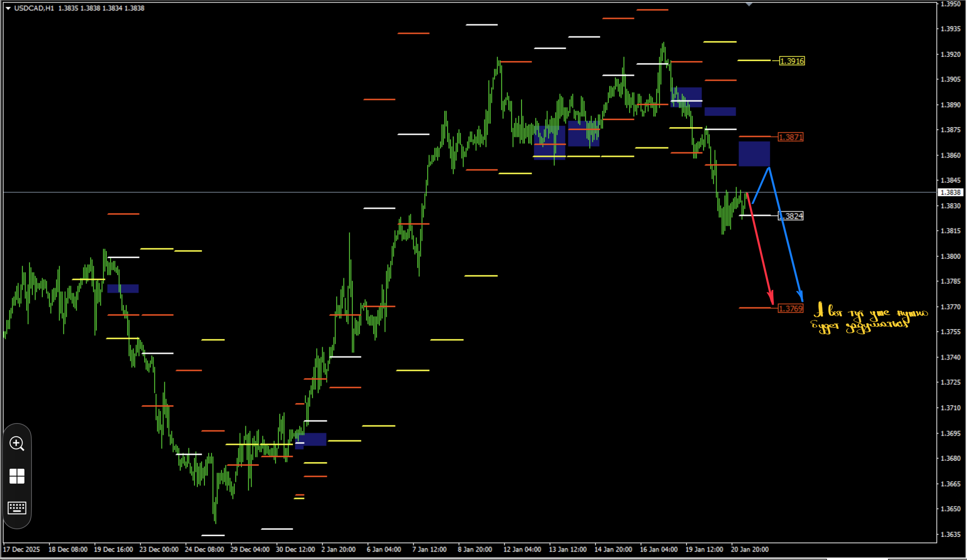
Task: Click the OHLC values 1.3835 1.3838 1.3834 1.3838
Action: (x=101, y=8)
